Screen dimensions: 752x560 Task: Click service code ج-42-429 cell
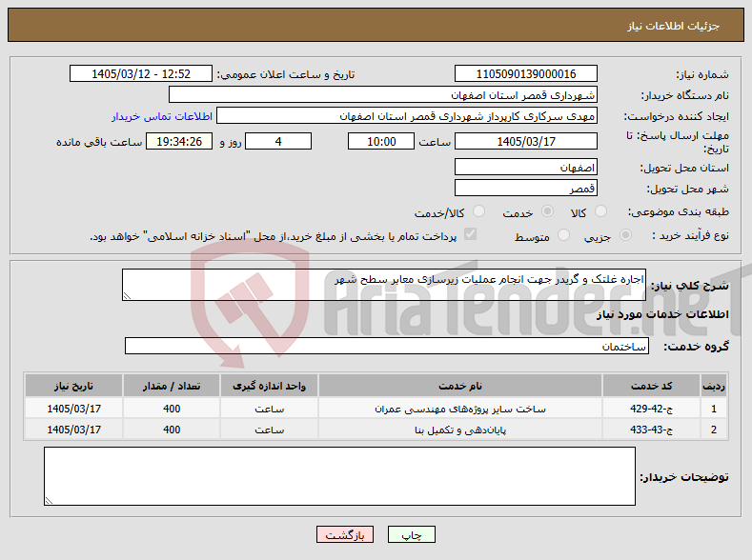click(x=651, y=409)
